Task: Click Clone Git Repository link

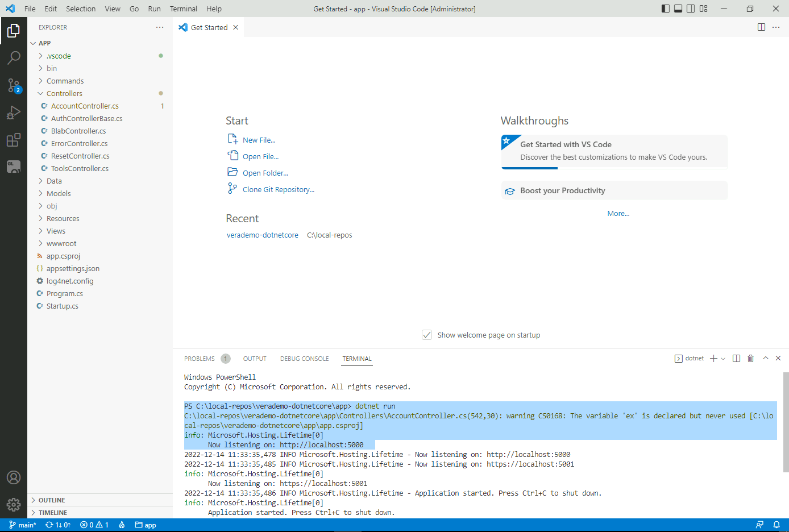Action: pyautogui.click(x=277, y=189)
